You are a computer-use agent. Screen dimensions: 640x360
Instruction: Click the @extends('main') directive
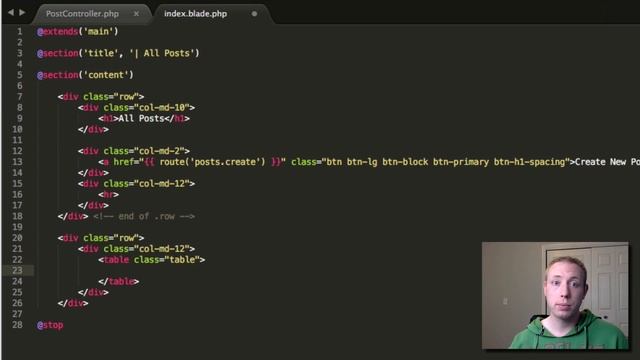[x=78, y=31]
